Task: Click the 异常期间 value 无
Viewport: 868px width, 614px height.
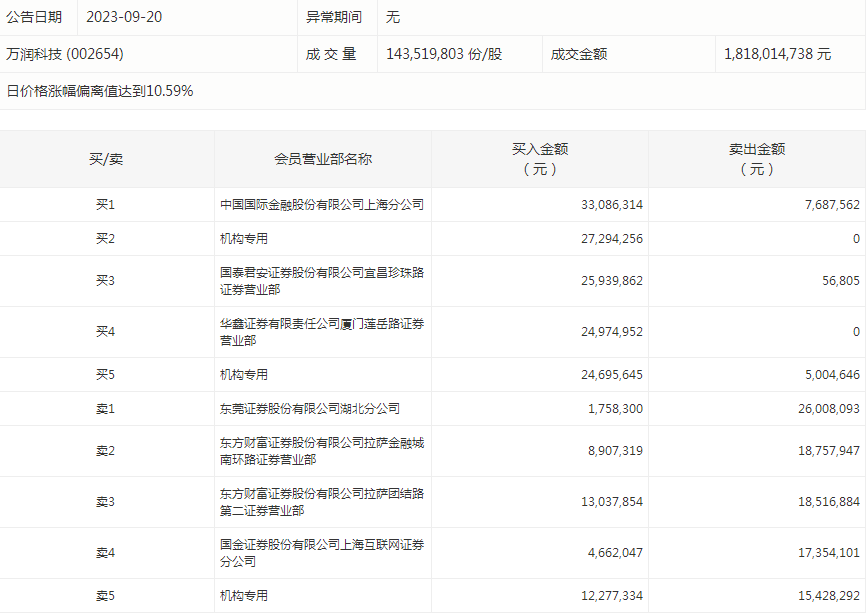Action: pyautogui.click(x=385, y=16)
